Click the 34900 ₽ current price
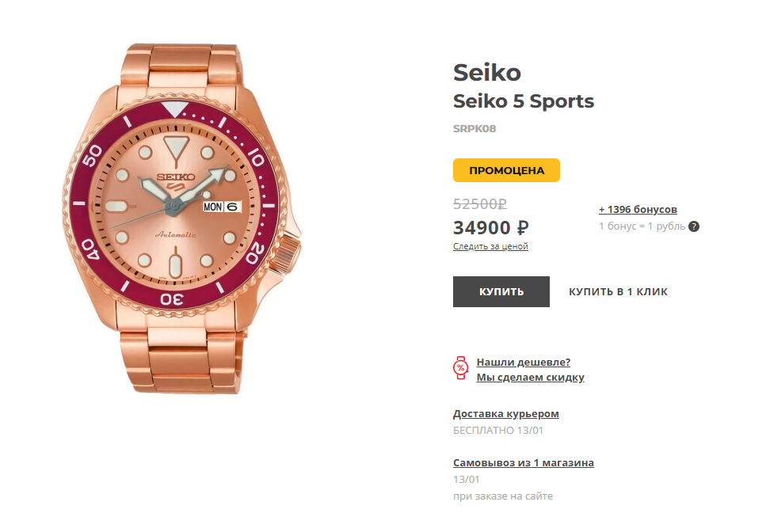Screen dimensions: 766x532 coord(490,228)
